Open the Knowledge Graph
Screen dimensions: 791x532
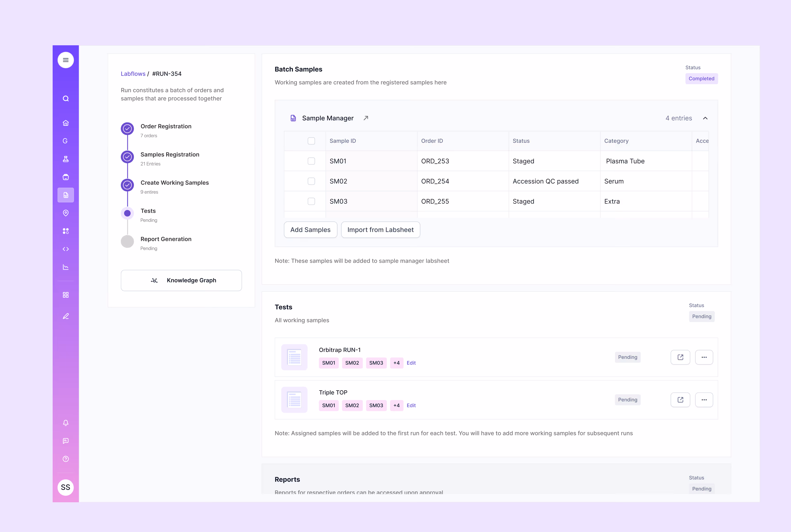[181, 280]
